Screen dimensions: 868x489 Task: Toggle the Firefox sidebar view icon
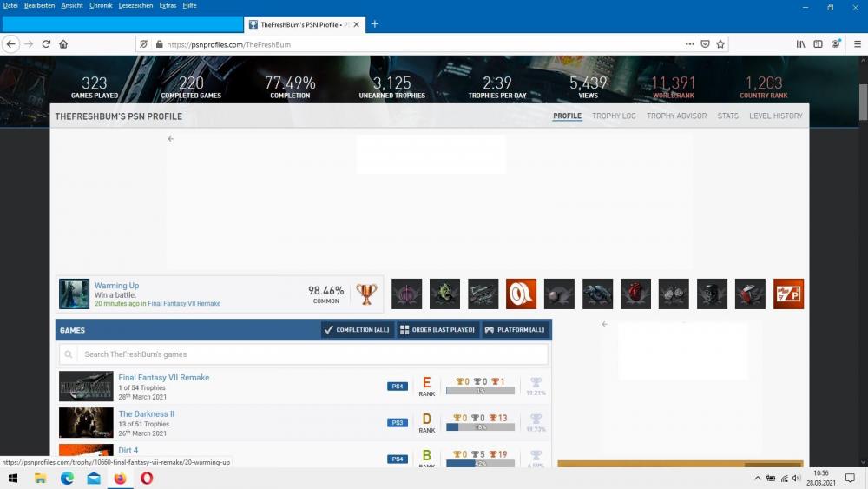818,44
